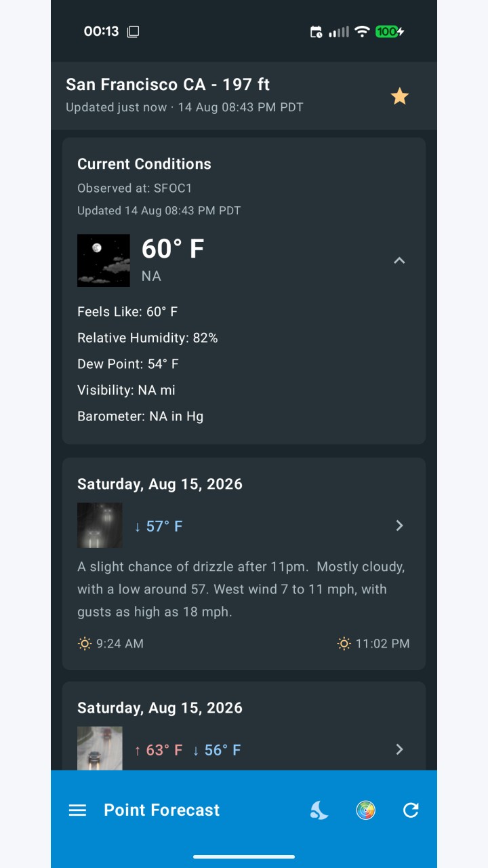The image size is (488, 868).
Task: Tap the rainy road forecast thumbnail
Action: coord(100,749)
